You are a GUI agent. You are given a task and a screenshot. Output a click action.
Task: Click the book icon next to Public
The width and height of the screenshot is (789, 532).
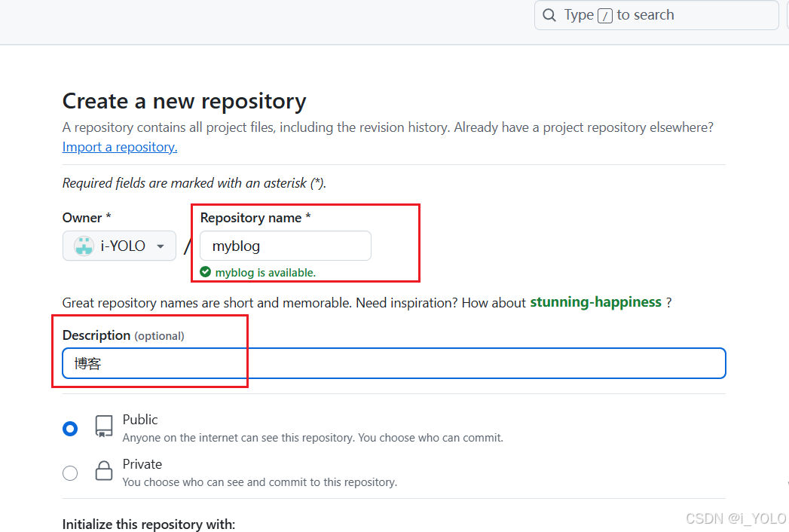click(103, 427)
